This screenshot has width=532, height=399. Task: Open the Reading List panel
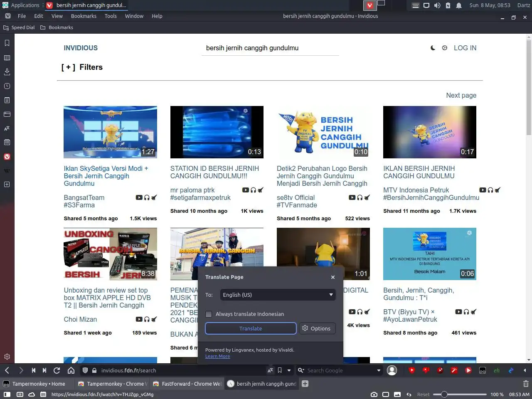(7, 58)
